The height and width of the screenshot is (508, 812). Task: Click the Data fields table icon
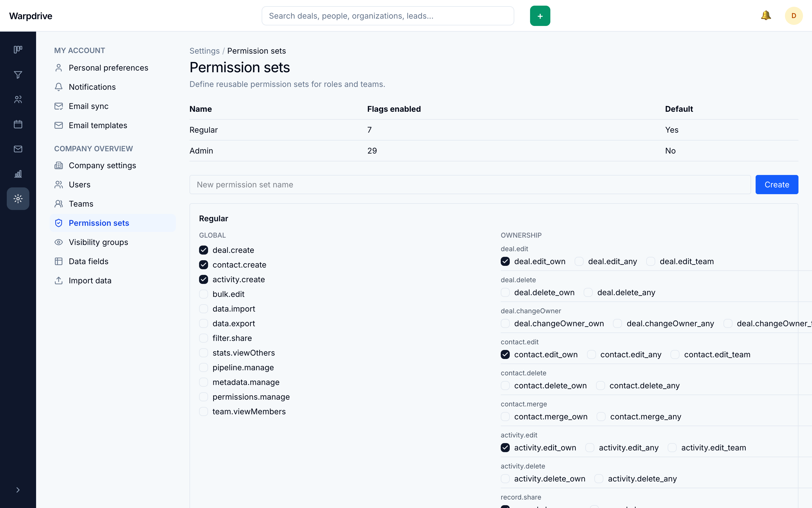[59, 261]
